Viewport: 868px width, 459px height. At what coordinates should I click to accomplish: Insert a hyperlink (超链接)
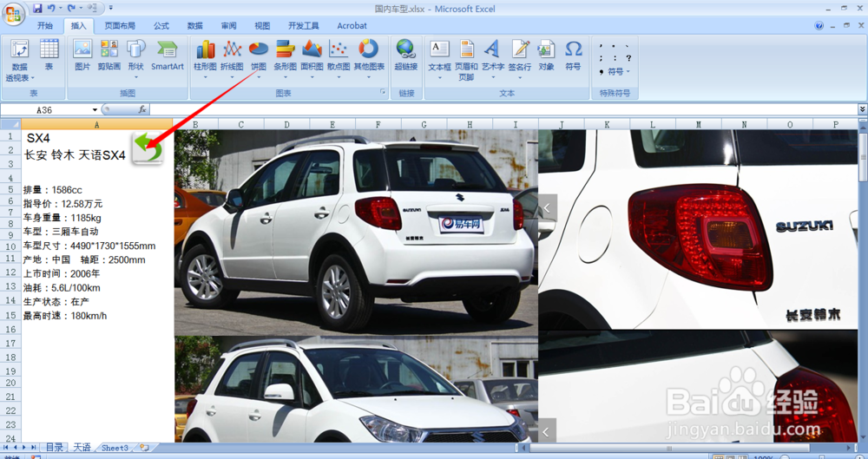pyautogui.click(x=405, y=56)
